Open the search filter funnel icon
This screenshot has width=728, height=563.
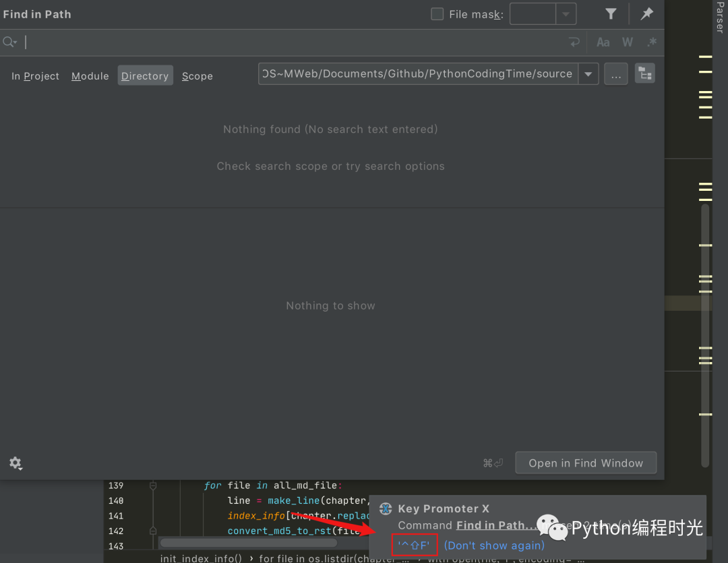(x=610, y=13)
